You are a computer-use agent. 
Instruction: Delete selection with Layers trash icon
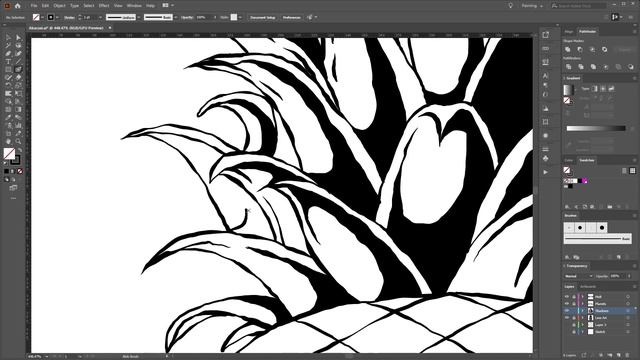[628, 356]
